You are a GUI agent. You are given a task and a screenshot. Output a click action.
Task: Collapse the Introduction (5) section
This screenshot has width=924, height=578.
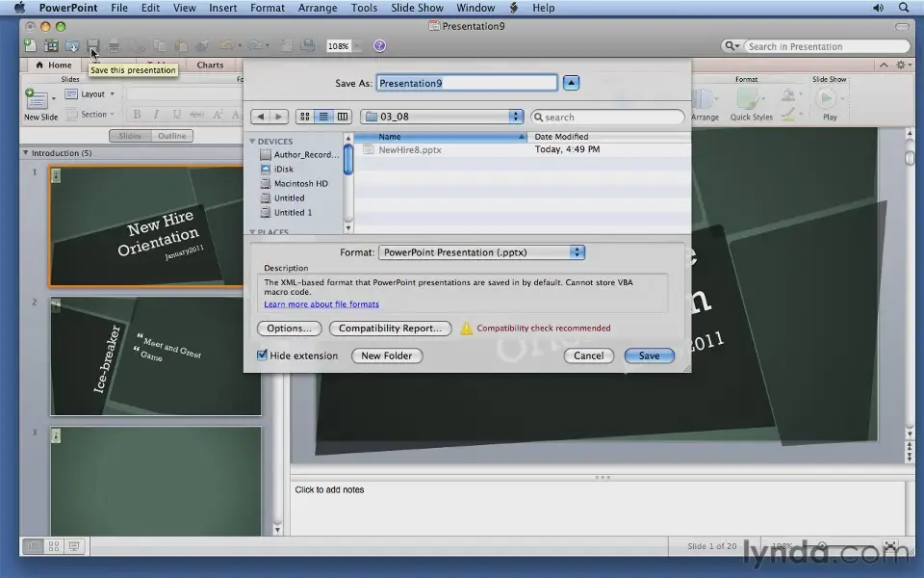[25, 153]
